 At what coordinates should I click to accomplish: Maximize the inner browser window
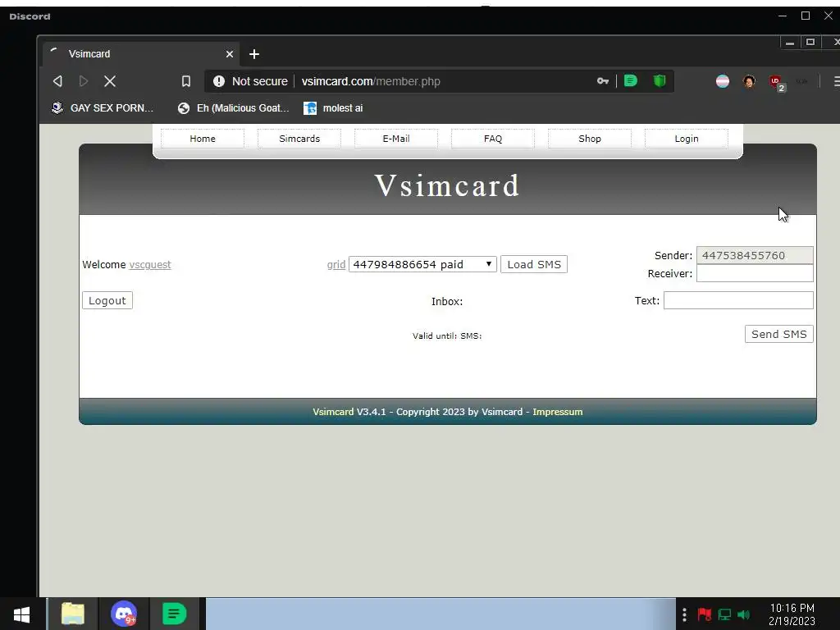click(810, 42)
